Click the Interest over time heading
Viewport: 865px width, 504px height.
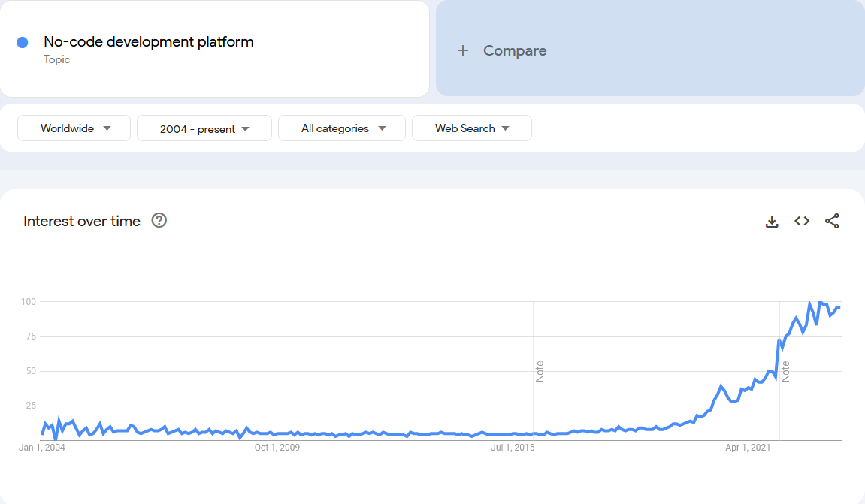tap(82, 221)
